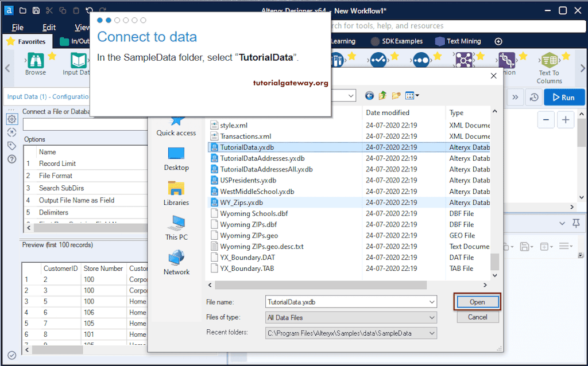The width and height of the screenshot is (588, 366).
Task: Click the Open button in file dialog
Action: coord(477,302)
